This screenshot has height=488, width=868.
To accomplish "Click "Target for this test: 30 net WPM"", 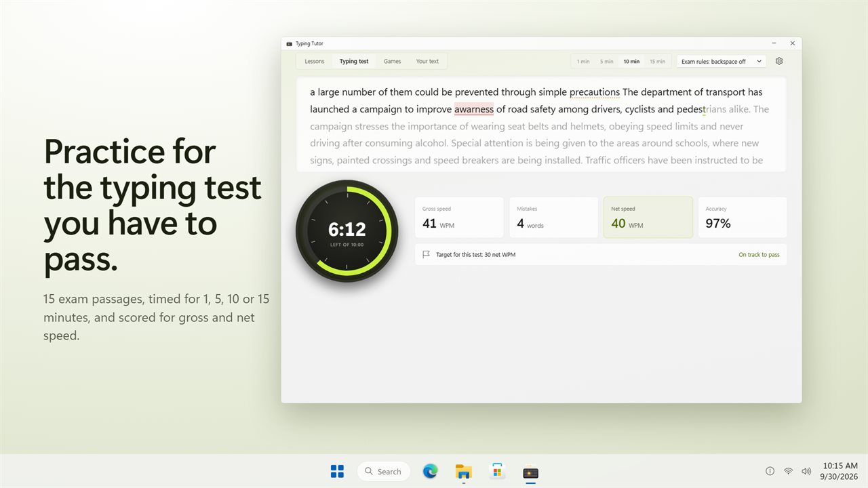I will pos(475,255).
